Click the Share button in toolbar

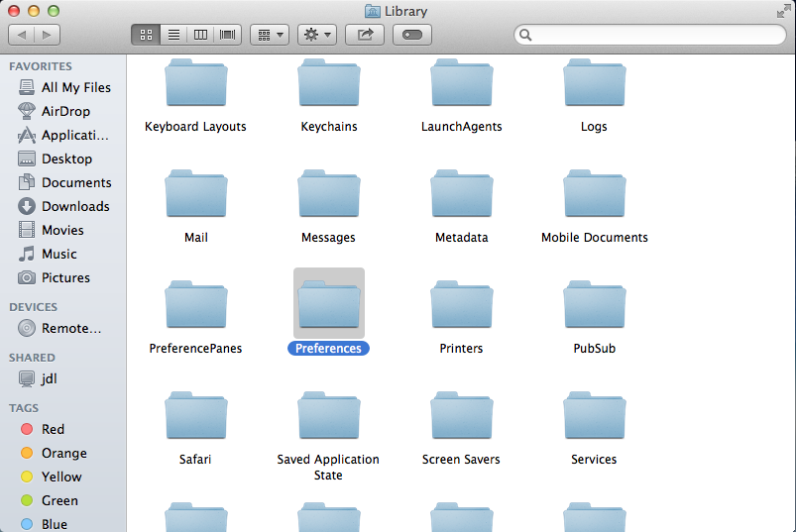pyautogui.click(x=365, y=35)
